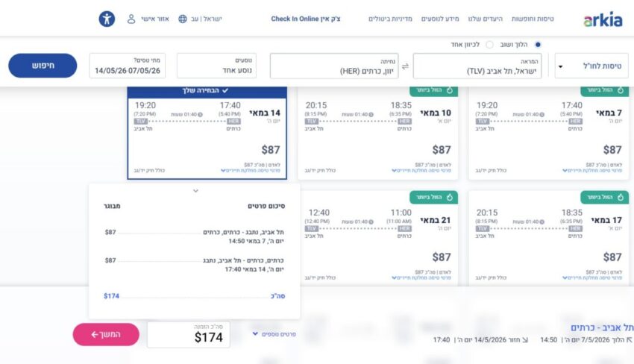The image size is (634, 364).
Task: Open the flight type dropdown
Action: (x=560, y=66)
